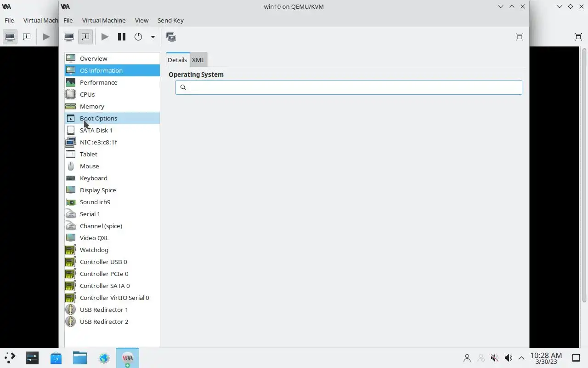This screenshot has width=588, height=368.
Task: Select OS information in hardware list
Action: [x=112, y=70]
